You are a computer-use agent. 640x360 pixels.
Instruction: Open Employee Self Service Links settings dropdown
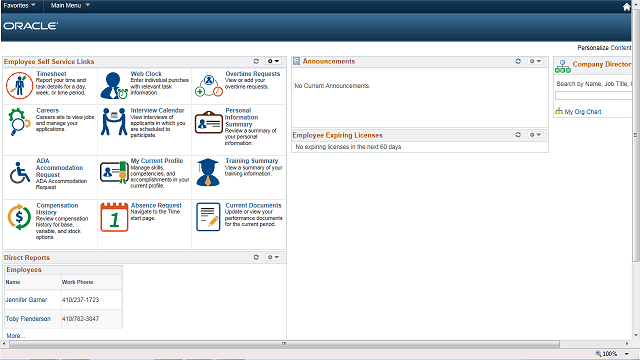tap(273, 61)
